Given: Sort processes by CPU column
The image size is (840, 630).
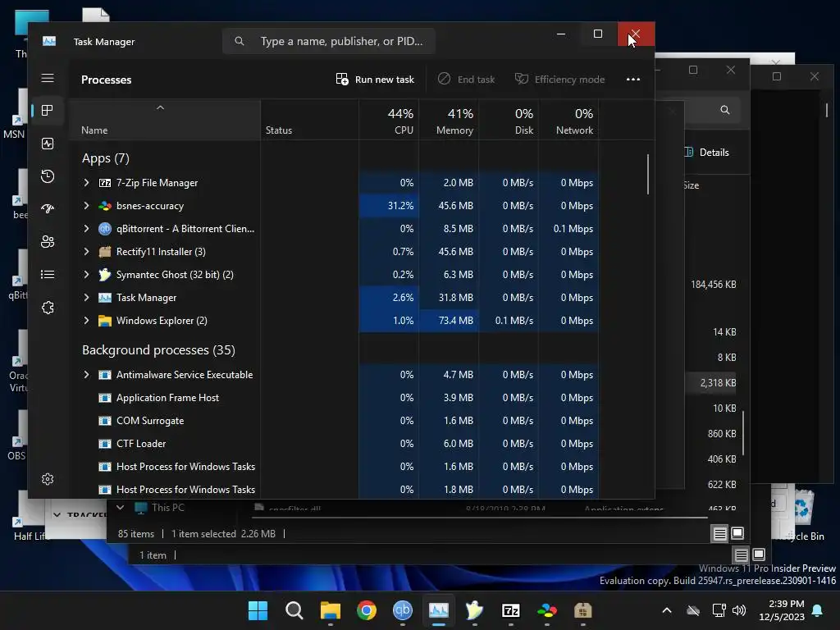Looking at the screenshot, I should point(389,121).
